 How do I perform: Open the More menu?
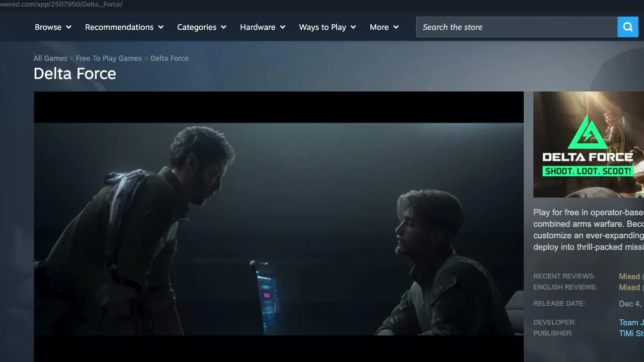pyautogui.click(x=384, y=27)
